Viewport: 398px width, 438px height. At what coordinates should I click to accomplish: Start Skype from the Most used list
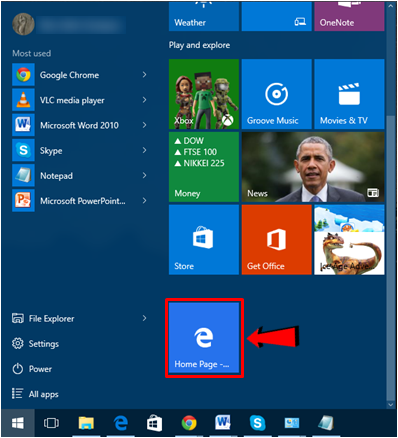79,151
